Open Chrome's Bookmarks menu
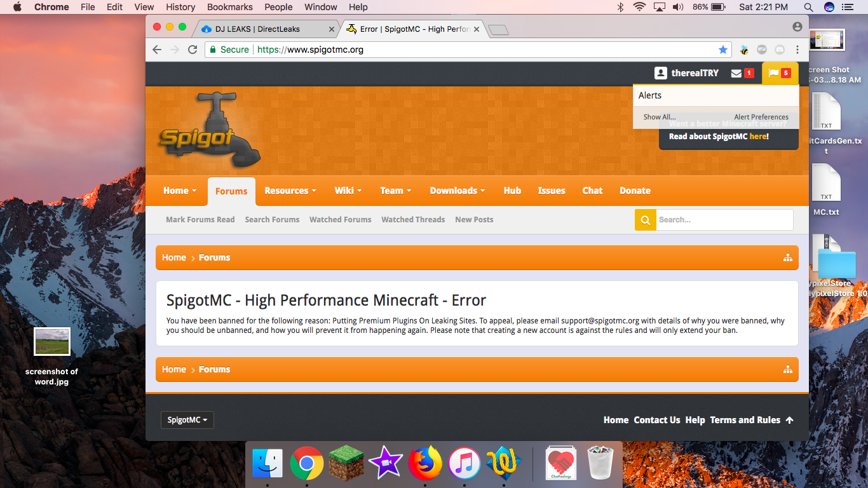This screenshot has width=868, height=488. pos(230,7)
